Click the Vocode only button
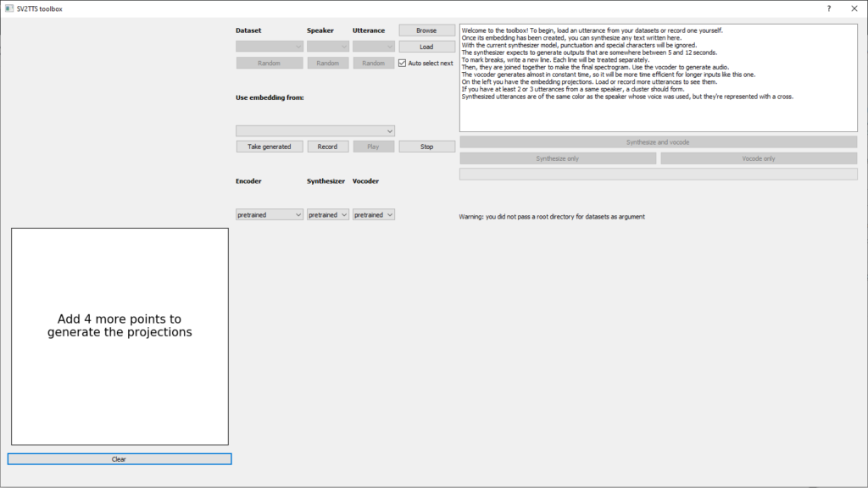This screenshot has height=488, width=868. pos(759,158)
